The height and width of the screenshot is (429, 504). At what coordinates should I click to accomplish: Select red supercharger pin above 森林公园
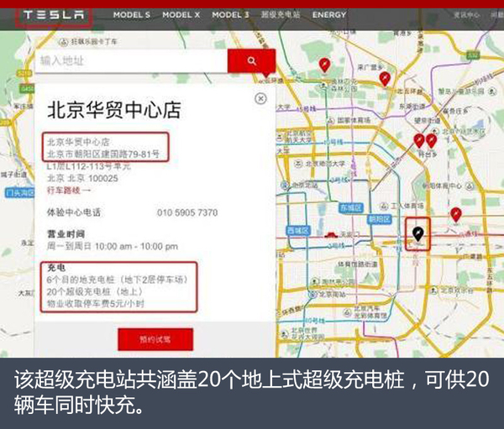pyautogui.click(x=324, y=65)
